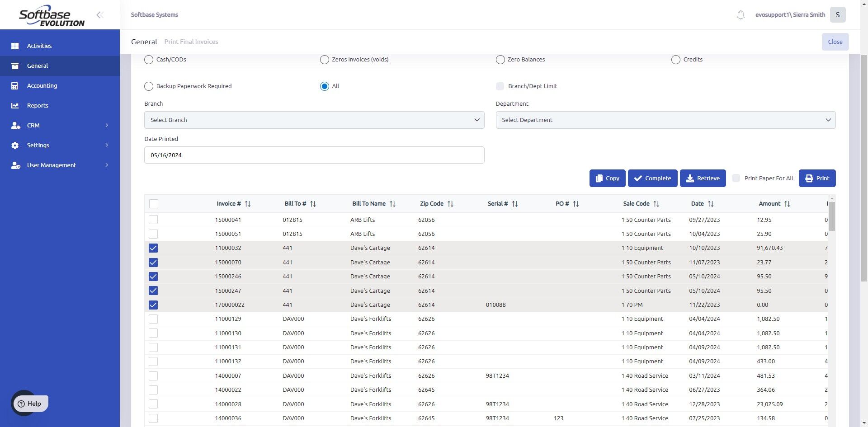Open the CRM people icon
The height and width of the screenshot is (427, 868).
pos(15,125)
